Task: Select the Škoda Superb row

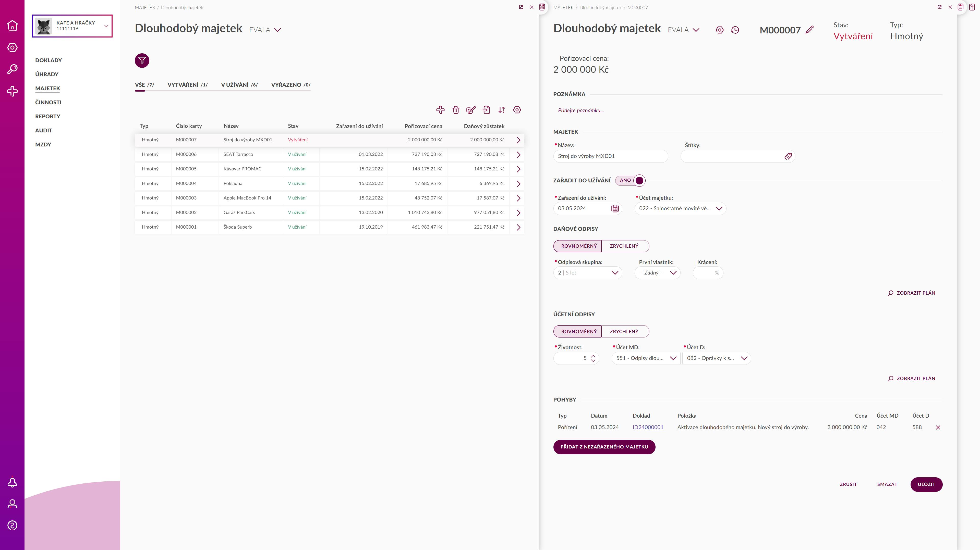Action: point(330,227)
